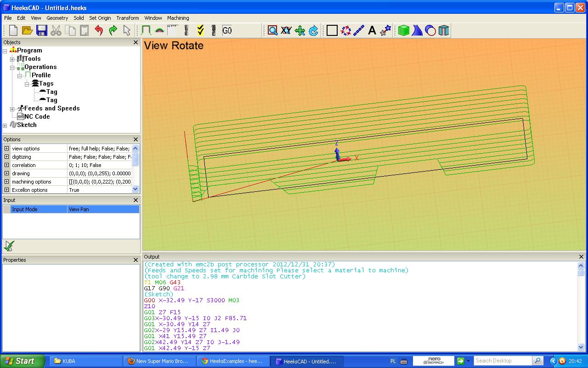Click the green four-arrow pan icon
588x368 pixels.
[300, 30]
